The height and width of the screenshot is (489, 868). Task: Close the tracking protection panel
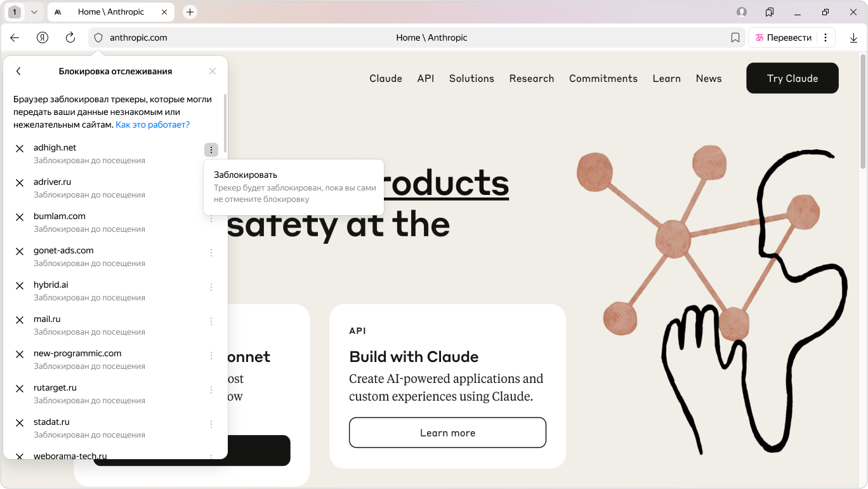[213, 71]
